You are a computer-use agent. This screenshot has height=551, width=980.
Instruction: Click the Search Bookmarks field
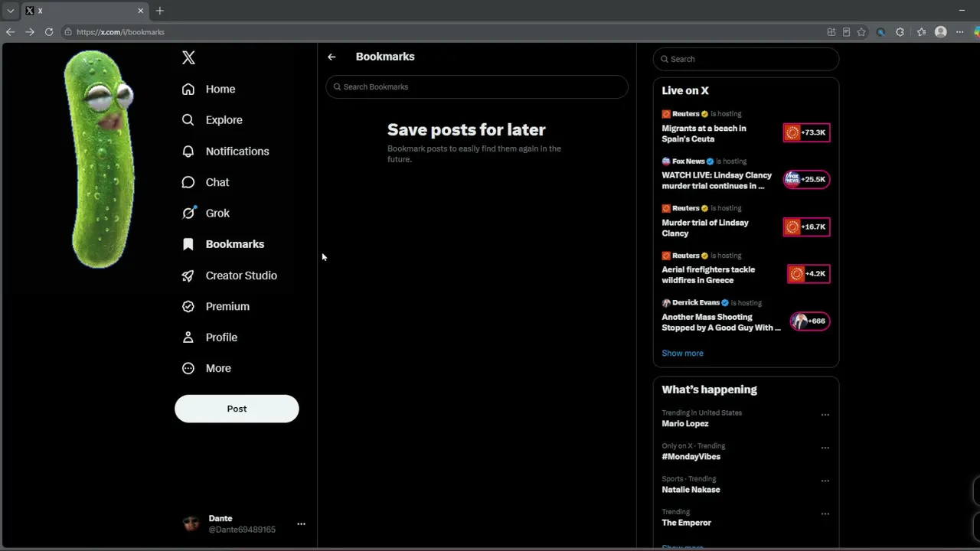coord(477,86)
